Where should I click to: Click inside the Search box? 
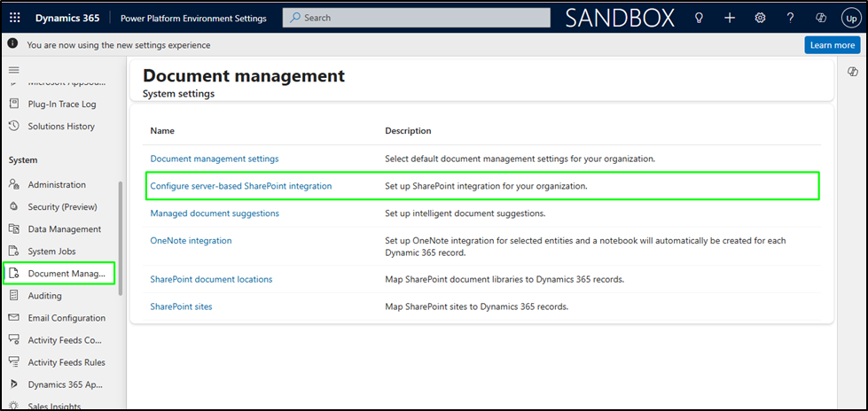417,18
